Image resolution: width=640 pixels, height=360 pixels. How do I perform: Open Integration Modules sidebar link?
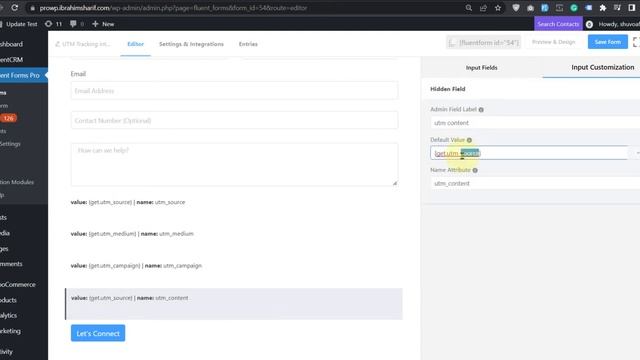click(17, 182)
